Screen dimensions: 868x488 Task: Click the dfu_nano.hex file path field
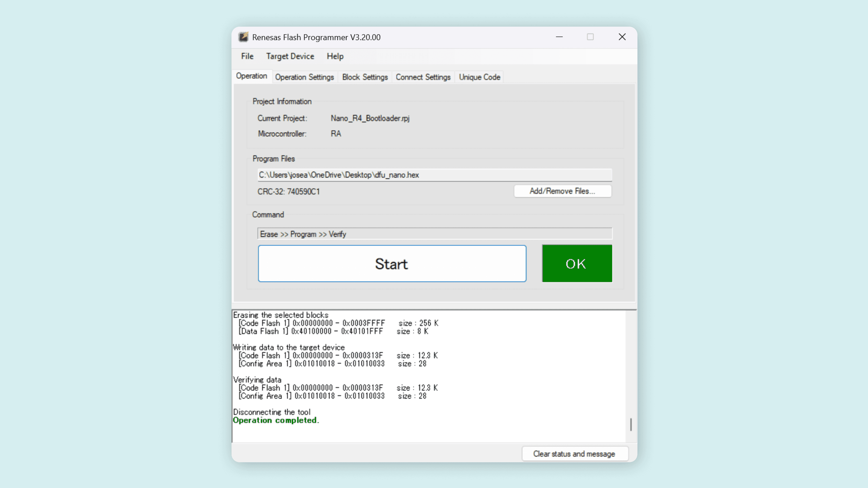click(434, 175)
